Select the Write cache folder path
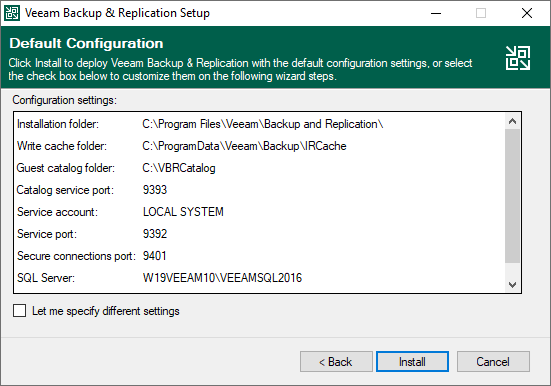The image size is (551, 386). pyautogui.click(x=244, y=146)
